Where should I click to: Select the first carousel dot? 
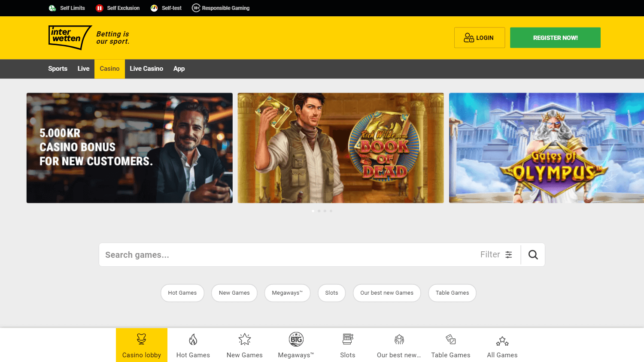pos(313,211)
